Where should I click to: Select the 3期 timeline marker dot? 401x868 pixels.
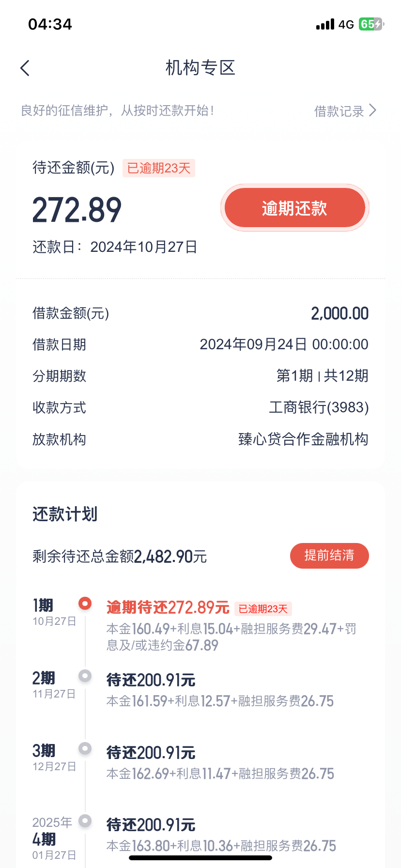tap(85, 748)
